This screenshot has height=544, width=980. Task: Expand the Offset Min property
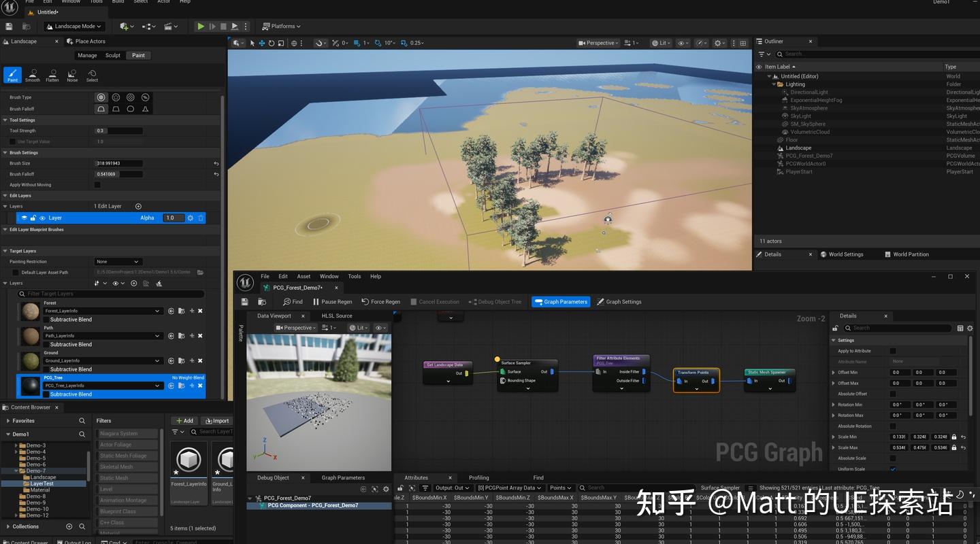tap(834, 373)
